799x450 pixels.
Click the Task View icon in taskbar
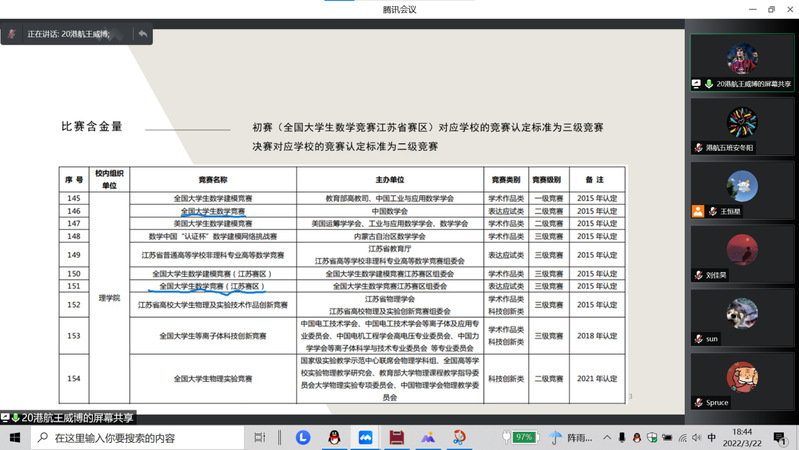[x=259, y=437]
